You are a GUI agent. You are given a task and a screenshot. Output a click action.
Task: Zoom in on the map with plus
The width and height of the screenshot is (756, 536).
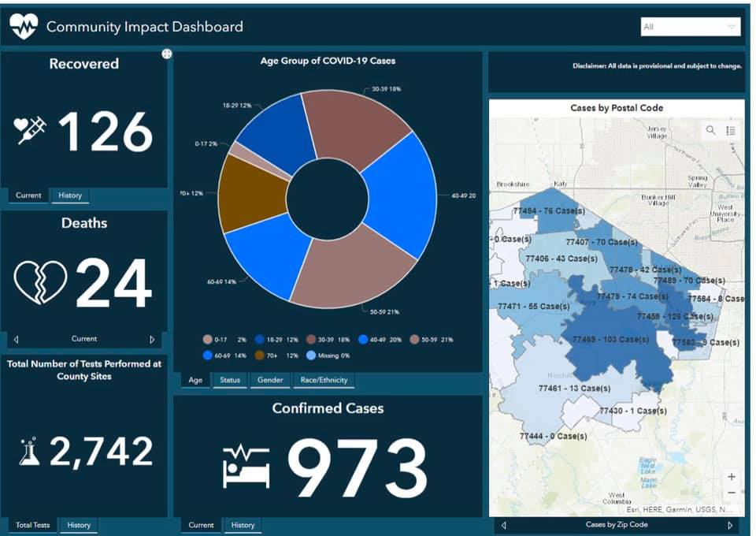(732, 477)
